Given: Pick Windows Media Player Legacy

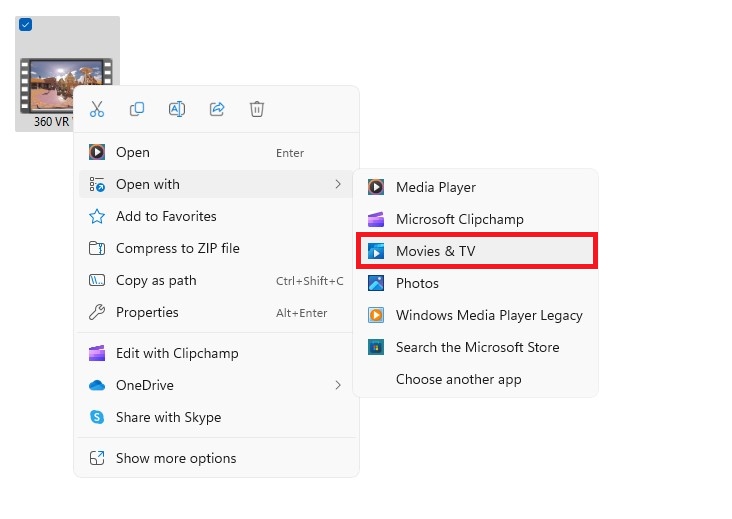Looking at the screenshot, I should click(476, 316).
